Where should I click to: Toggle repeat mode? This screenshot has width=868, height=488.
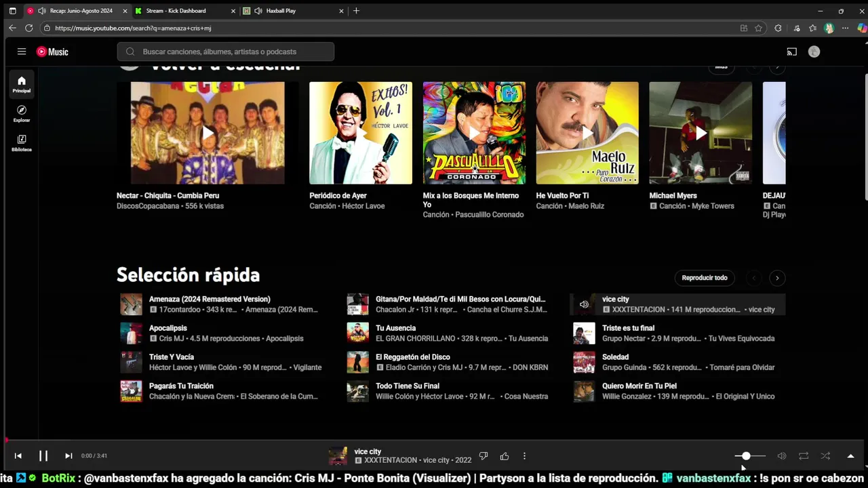804,456
